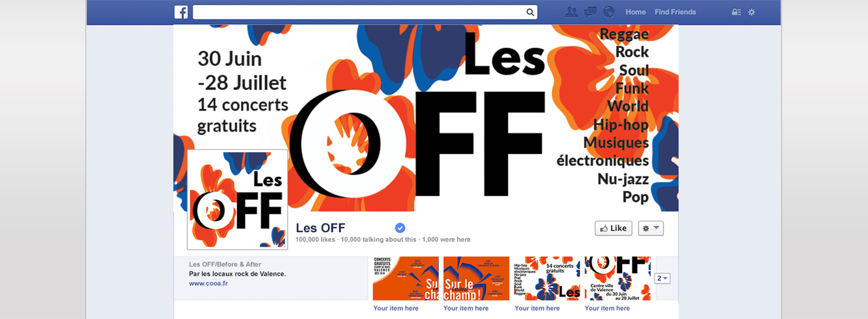This screenshot has width=868, height=319.
Task: Open Find Friends in top bar
Action: (x=675, y=12)
